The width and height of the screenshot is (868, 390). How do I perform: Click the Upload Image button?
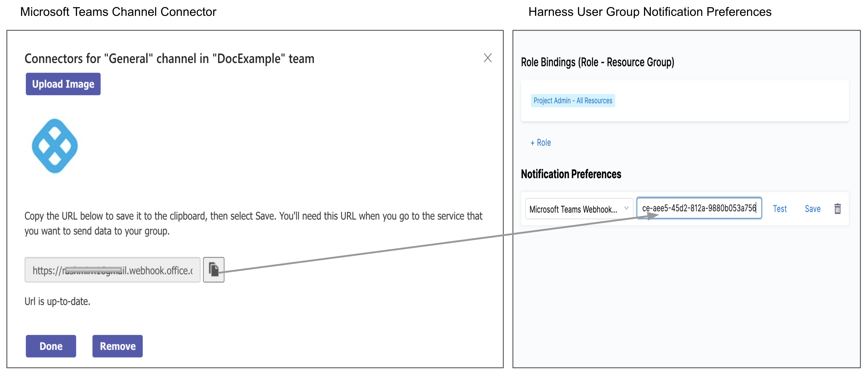pyautogui.click(x=63, y=84)
